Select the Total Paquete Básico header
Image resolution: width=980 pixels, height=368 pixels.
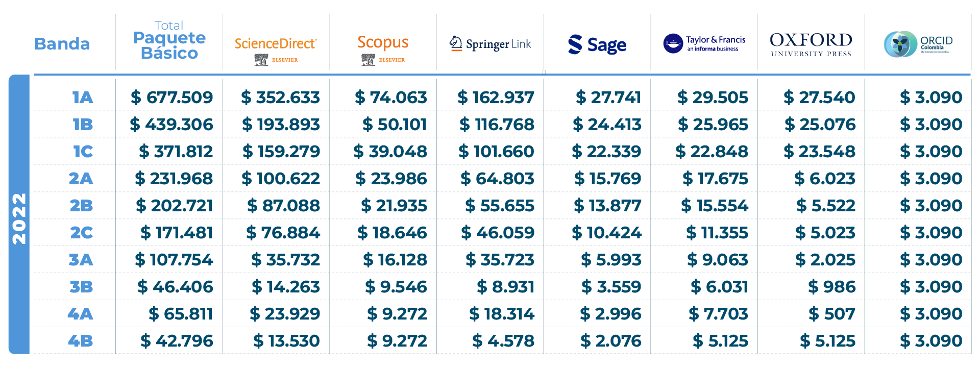(169, 41)
